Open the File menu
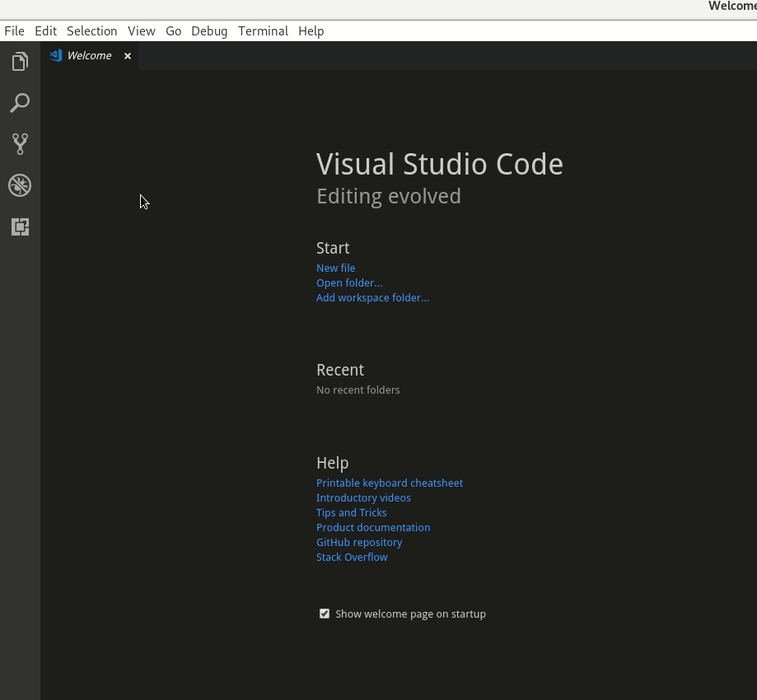 [x=14, y=30]
